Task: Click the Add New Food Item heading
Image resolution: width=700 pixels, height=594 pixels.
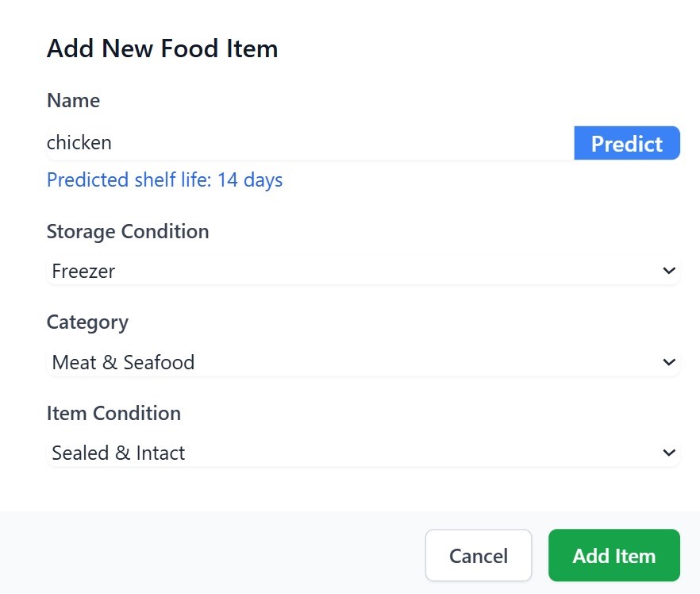Action: (163, 48)
